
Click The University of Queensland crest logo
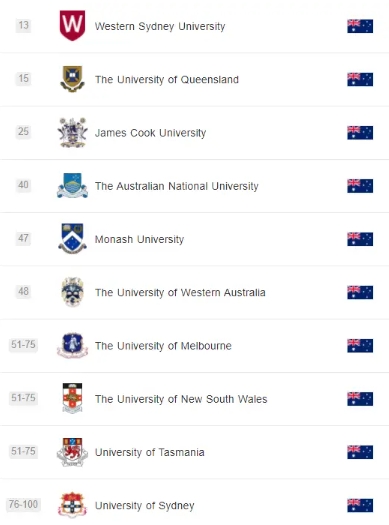(72, 79)
